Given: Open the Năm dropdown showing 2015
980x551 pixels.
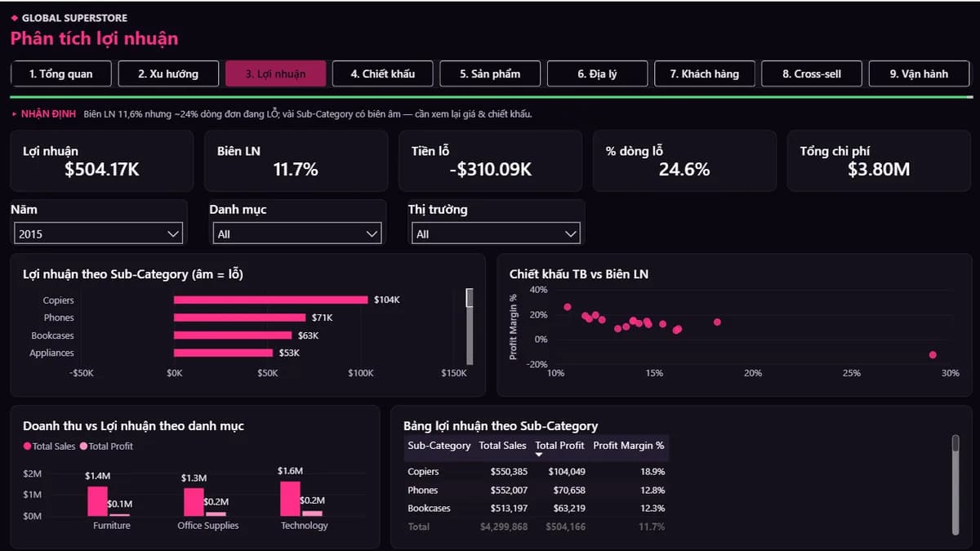Looking at the screenshot, I should (99, 233).
